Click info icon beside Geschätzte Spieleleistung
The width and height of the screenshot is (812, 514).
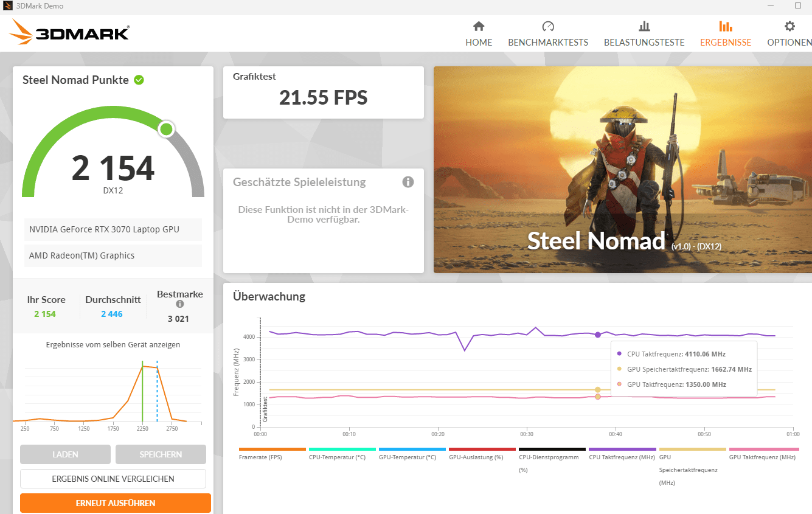[x=408, y=182]
